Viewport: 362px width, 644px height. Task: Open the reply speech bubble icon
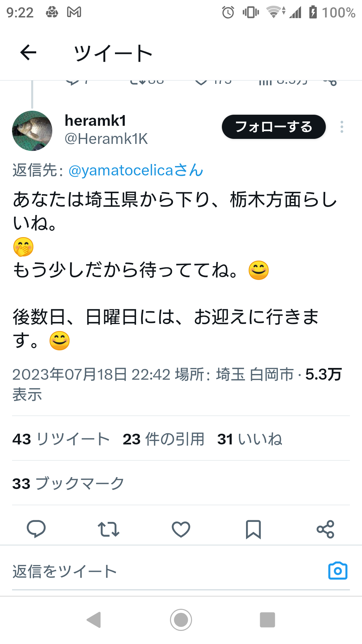(36, 529)
